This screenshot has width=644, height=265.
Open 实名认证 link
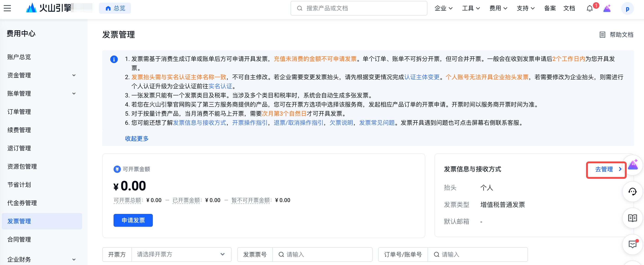[220, 86]
